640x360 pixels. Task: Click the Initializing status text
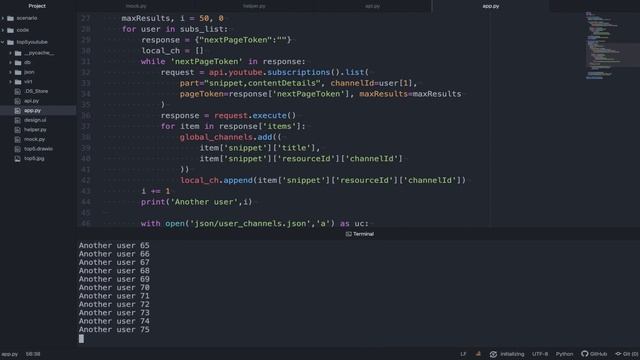[x=512, y=354]
